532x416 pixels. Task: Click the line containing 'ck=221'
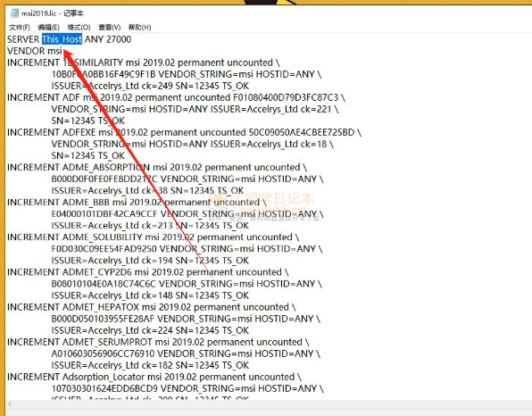[195, 109]
